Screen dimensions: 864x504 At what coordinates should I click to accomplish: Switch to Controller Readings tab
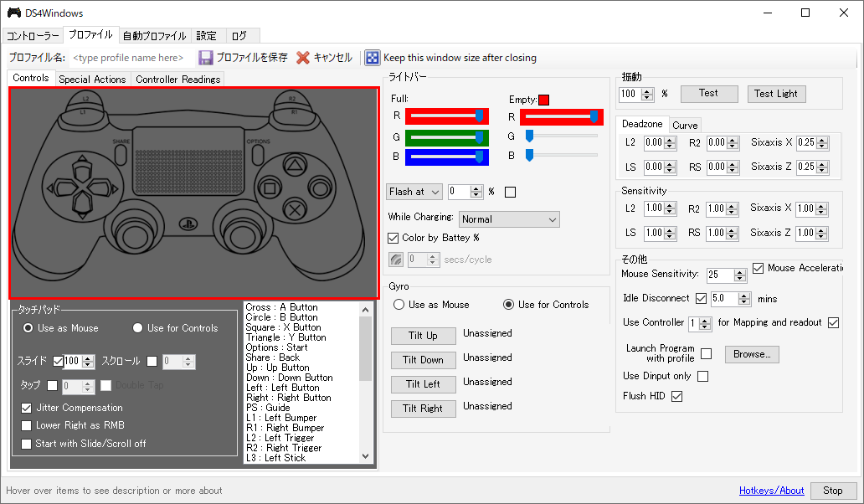178,80
